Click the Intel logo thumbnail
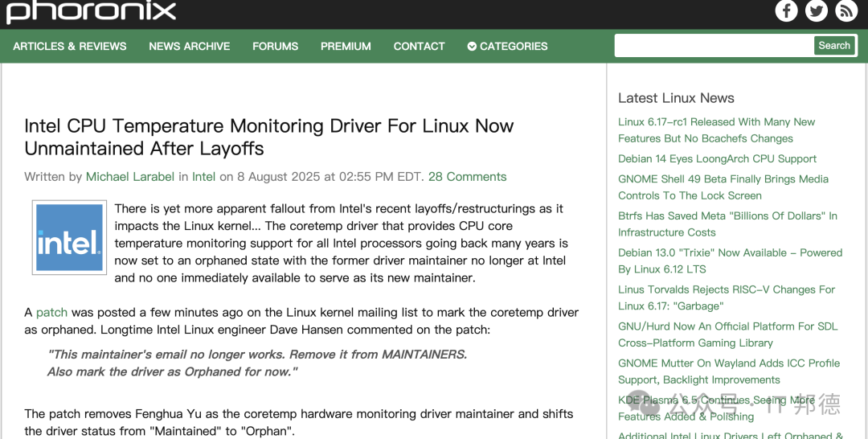 pos(69,237)
